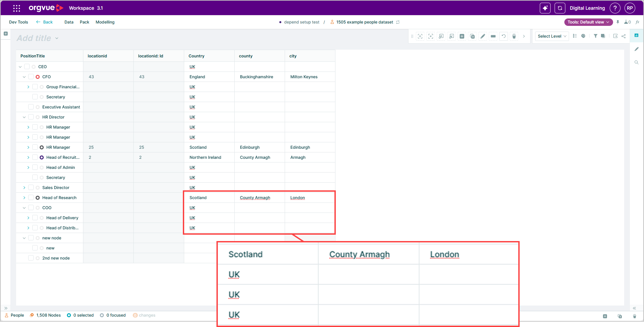Click the undo arrow icon
Viewport: 644px width, 327px height.
[504, 36]
